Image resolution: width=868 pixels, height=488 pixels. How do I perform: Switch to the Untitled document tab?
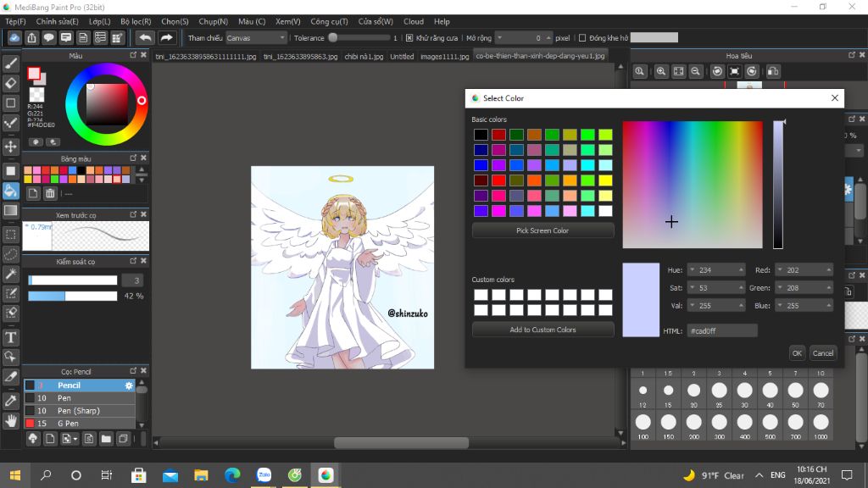pos(402,57)
